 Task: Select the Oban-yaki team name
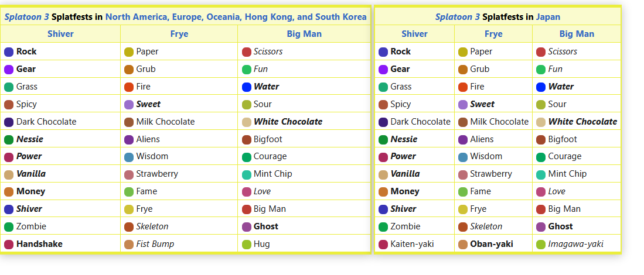491,244
